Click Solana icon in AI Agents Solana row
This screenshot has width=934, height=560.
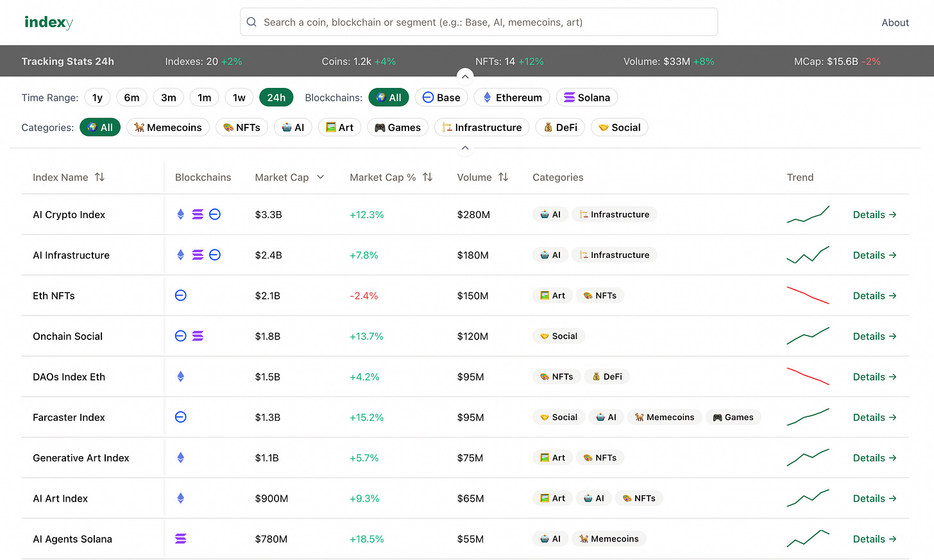click(x=181, y=538)
